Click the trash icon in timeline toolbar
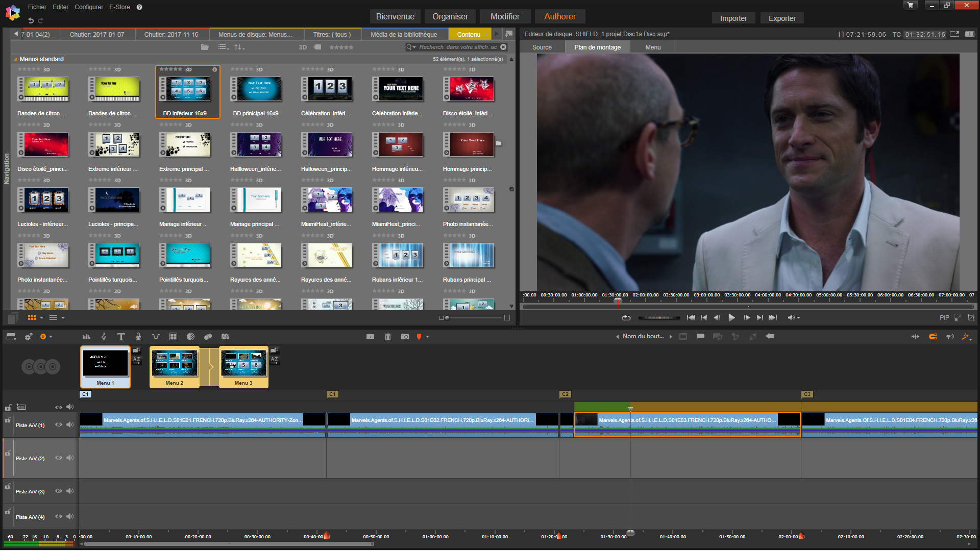Viewport: 980px width, 551px height. point(388,337)
